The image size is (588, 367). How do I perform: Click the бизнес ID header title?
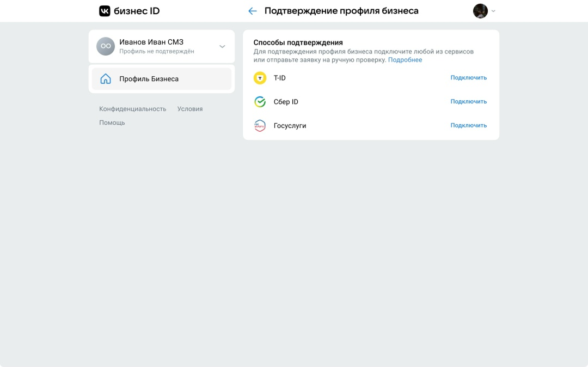click(137, 11)
